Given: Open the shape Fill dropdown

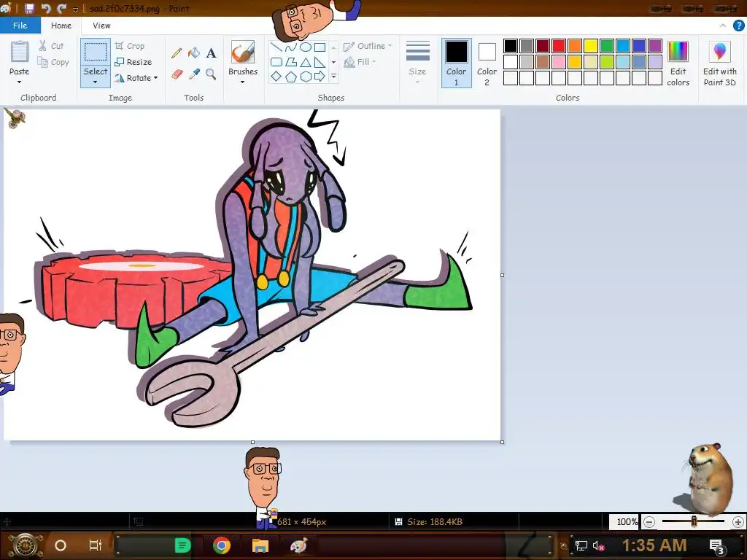Looking at the screenshot, I should coord(360,62).
